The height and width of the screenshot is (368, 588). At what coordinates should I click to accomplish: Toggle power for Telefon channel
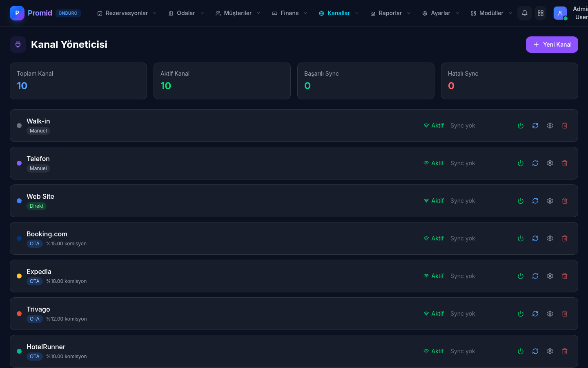pyautogui.click(x=521, y=163)
